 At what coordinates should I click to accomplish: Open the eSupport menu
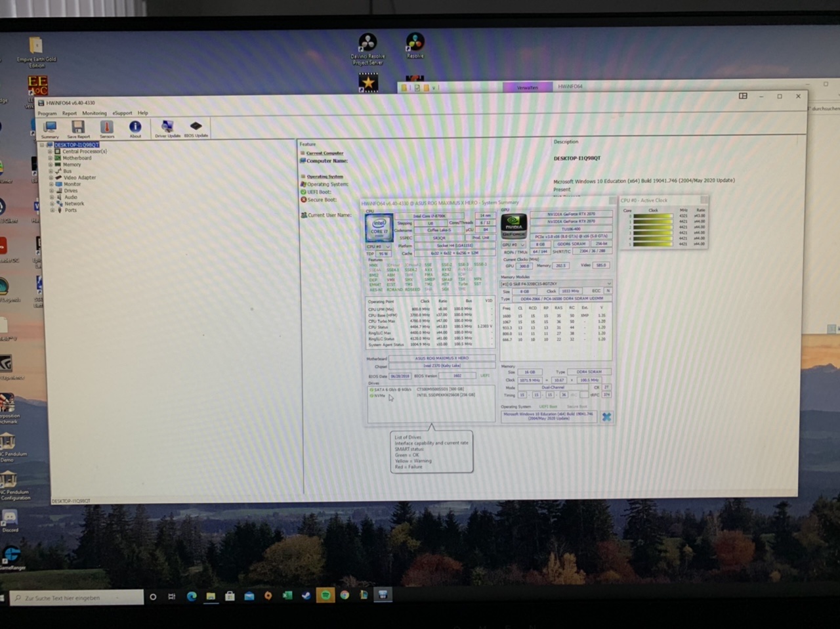click(x=122, y=113)
